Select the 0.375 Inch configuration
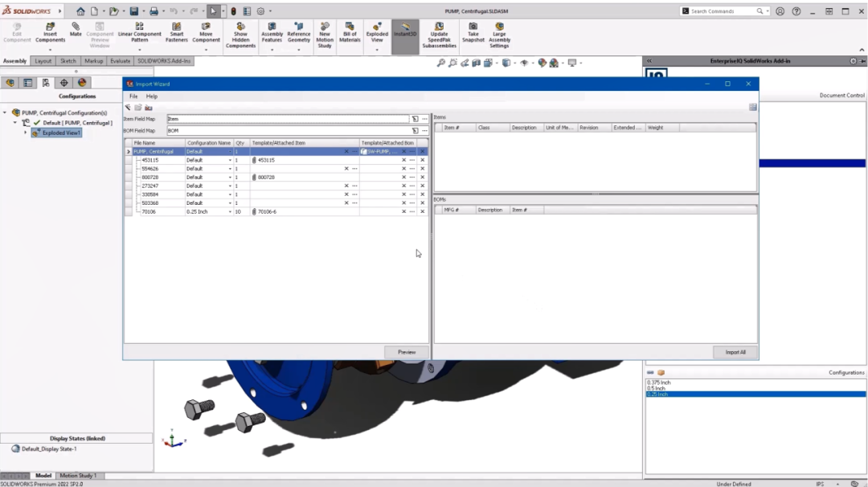The image size is (868, 487). click(659, 383)
